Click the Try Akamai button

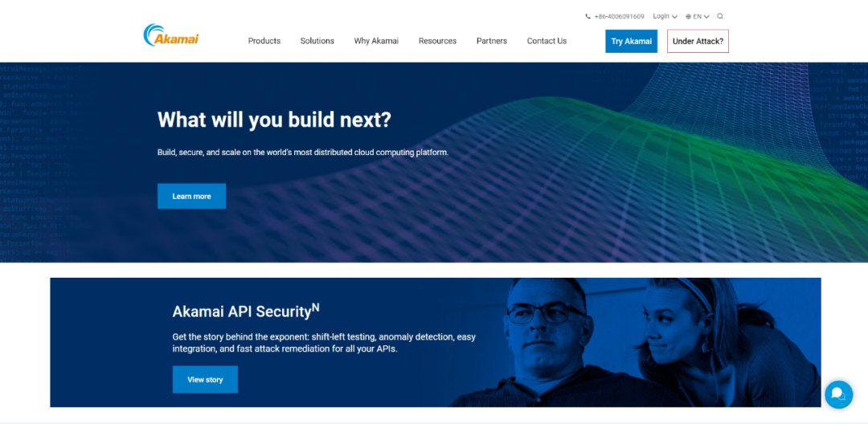click(631, 42)
